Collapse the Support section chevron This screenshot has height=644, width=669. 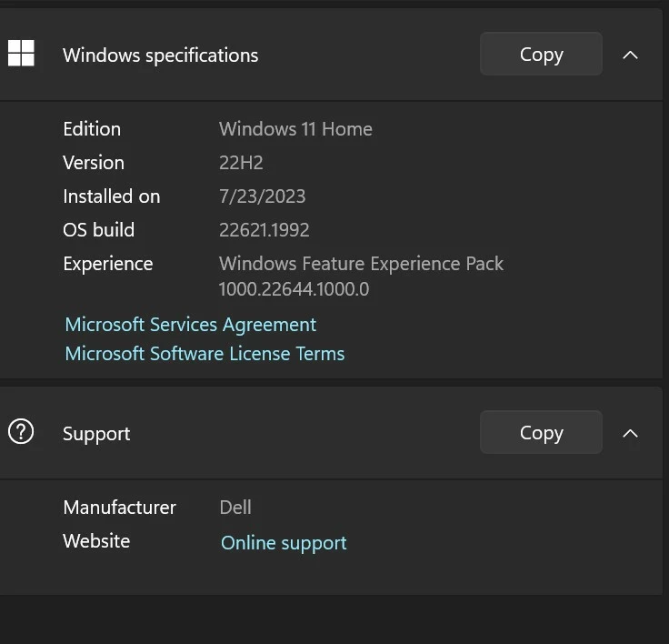[630, 434]
